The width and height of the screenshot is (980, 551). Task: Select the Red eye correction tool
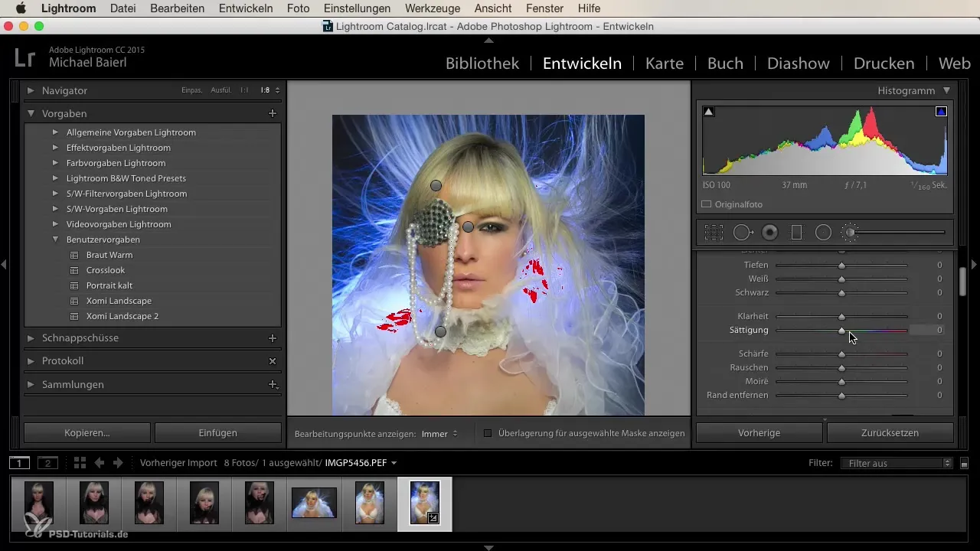pyautogui.click(x=770, y=232)
